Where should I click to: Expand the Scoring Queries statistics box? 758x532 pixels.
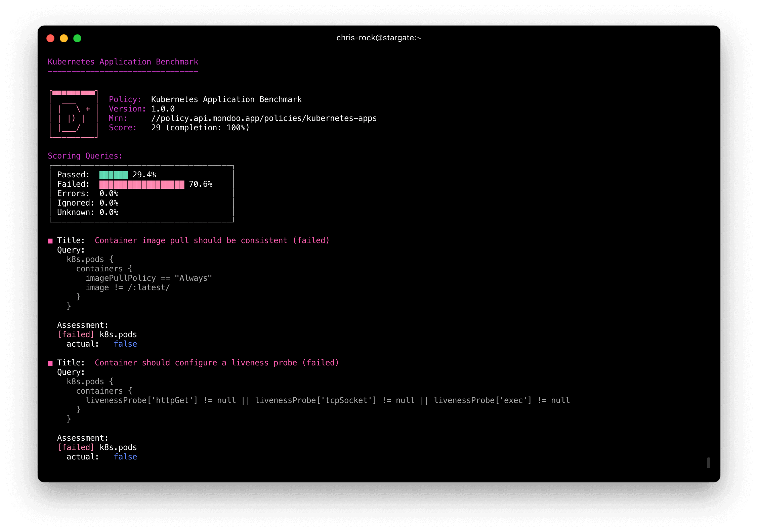tap(141, 193)
